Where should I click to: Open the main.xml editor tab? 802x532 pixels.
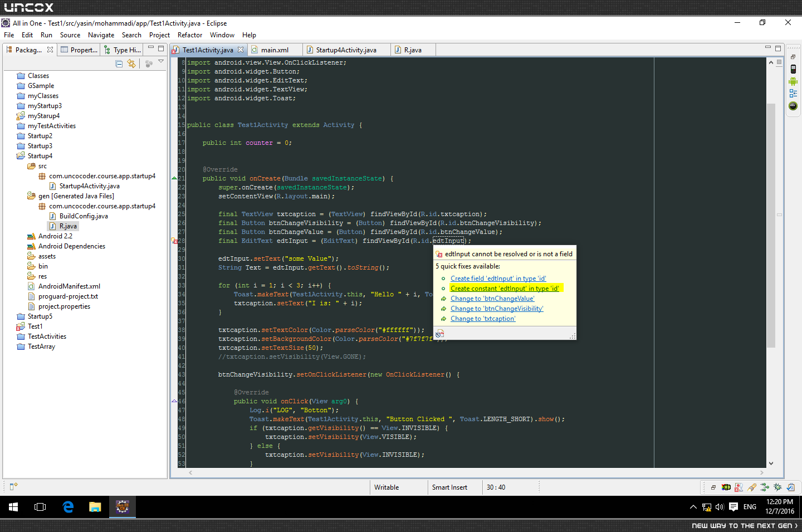(274, 50)
